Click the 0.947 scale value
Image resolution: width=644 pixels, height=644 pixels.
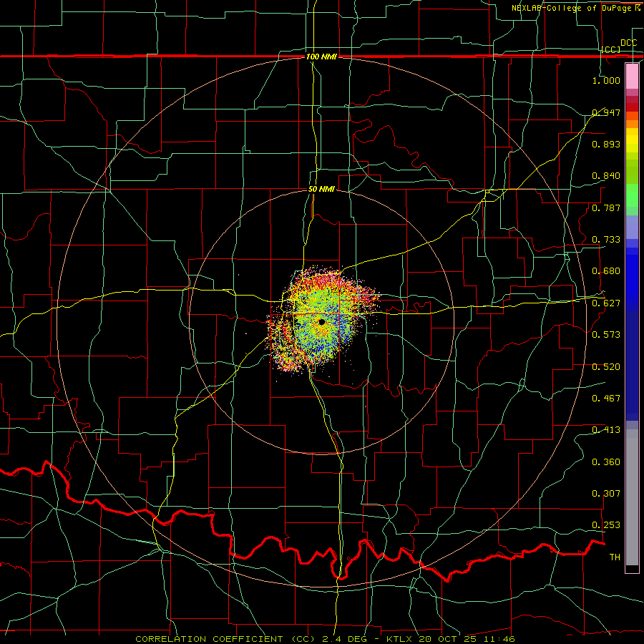[x=606, y=112]
